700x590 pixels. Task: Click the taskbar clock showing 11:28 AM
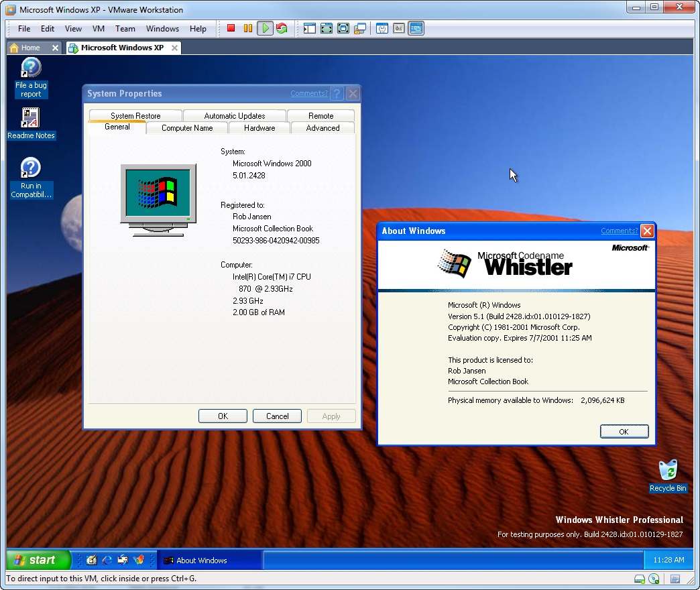click(x=668, y=560)
